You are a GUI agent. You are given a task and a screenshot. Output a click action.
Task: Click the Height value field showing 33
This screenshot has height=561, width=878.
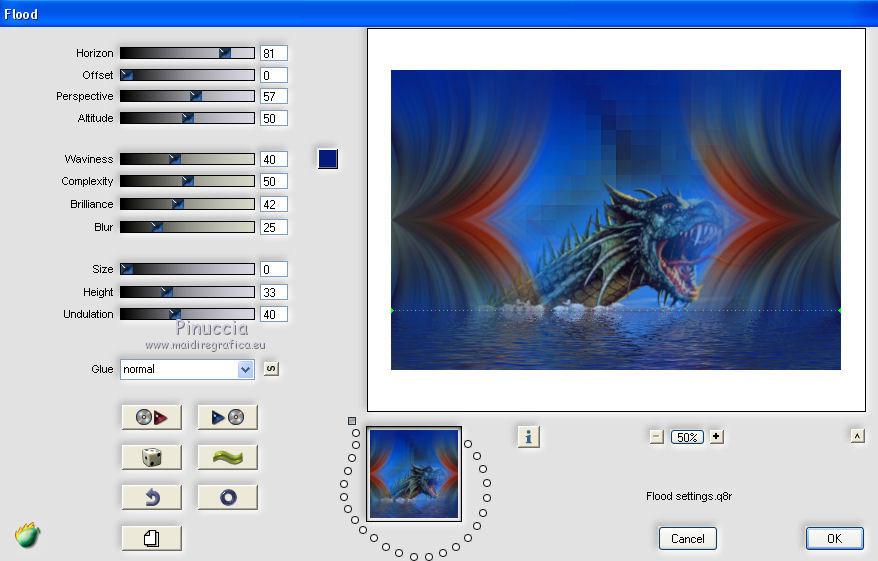pyautogui.click(x=274, y=292)
